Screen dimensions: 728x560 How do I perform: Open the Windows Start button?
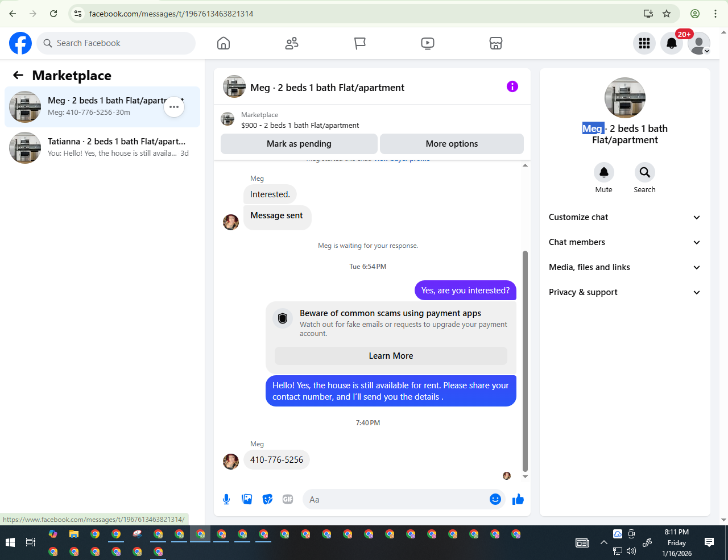click(10, 543)
